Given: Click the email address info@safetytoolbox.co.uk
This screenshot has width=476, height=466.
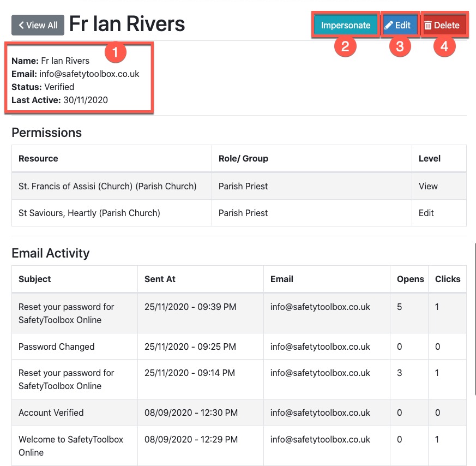Looking at the screenshot, I should (89, 74).
